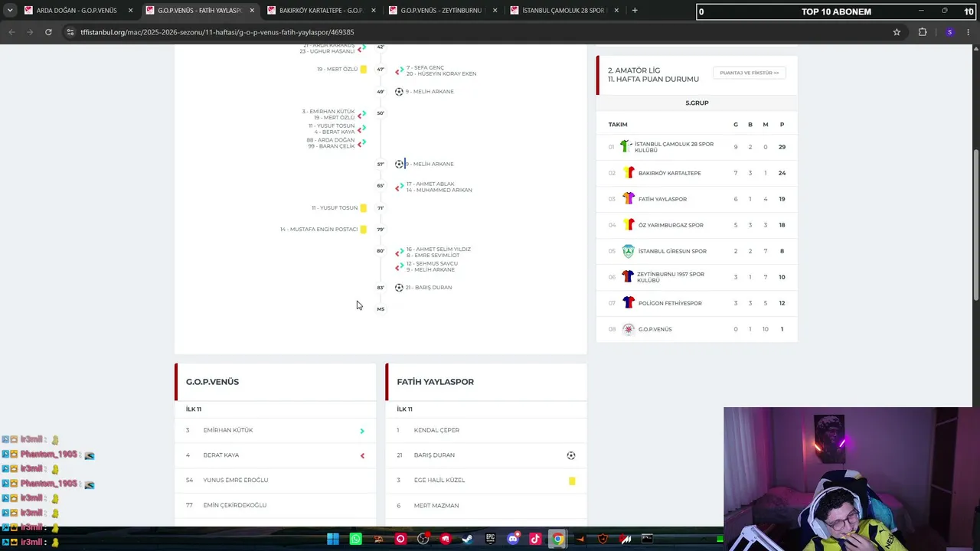Viewport: 980px width, 551px height.
Task: Click the yellow card in Ege Halil Küzel's row
Action: click(x=572, y=481)
